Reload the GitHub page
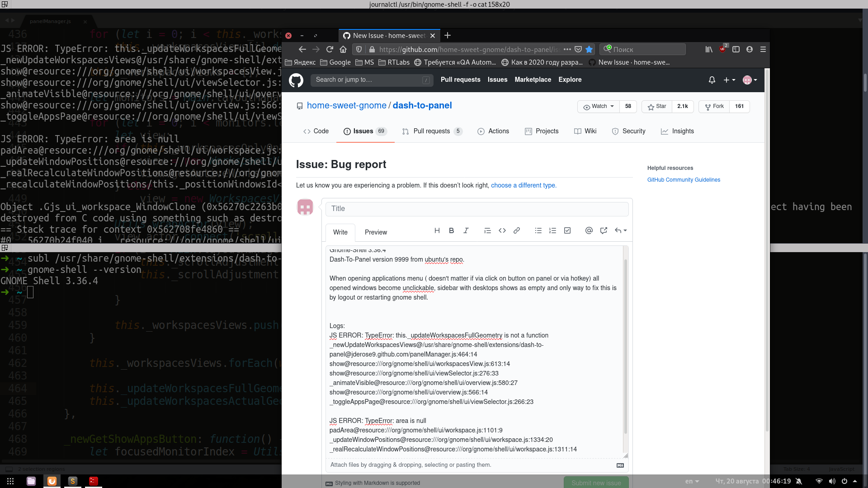 330,49
